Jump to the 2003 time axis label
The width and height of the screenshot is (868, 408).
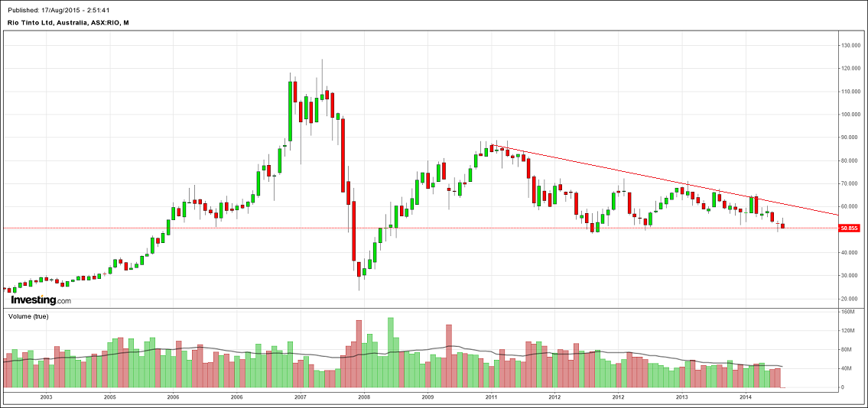pos(46,397)
